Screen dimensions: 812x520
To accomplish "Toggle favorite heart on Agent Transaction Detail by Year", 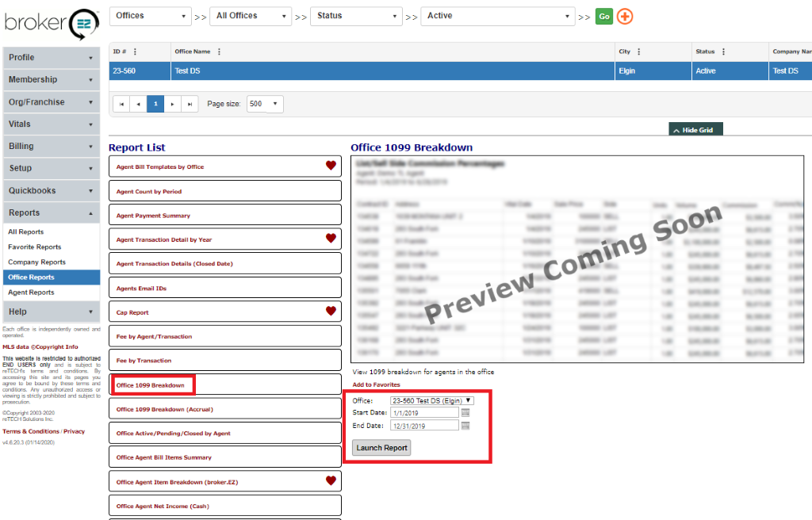I will coord(331,238).
